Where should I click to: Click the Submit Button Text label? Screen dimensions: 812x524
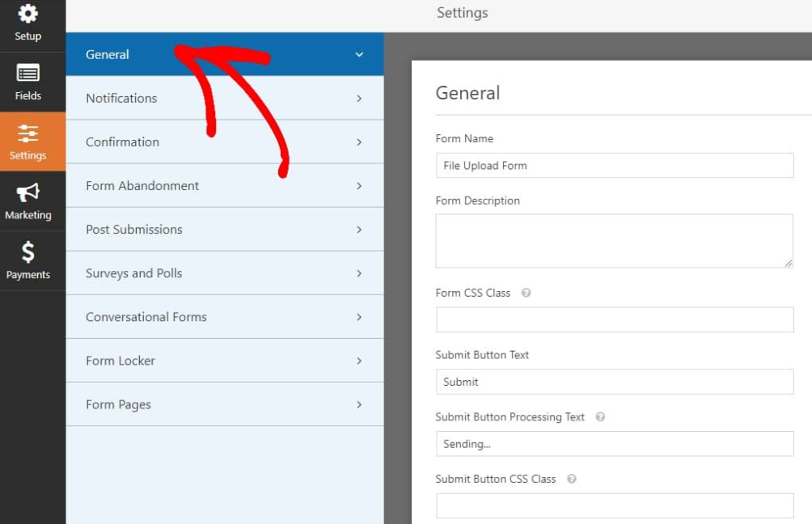(x=482, y=355)
